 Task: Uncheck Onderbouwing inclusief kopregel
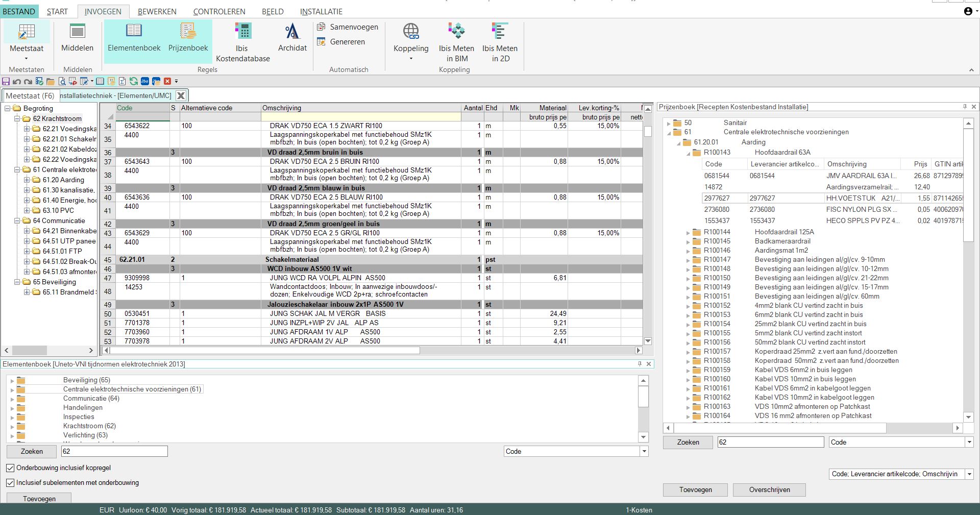[x=10, y=468]
